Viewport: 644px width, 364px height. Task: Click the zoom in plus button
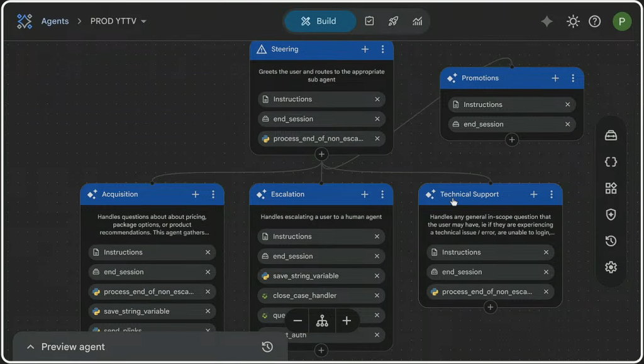[x=347, y=321]
